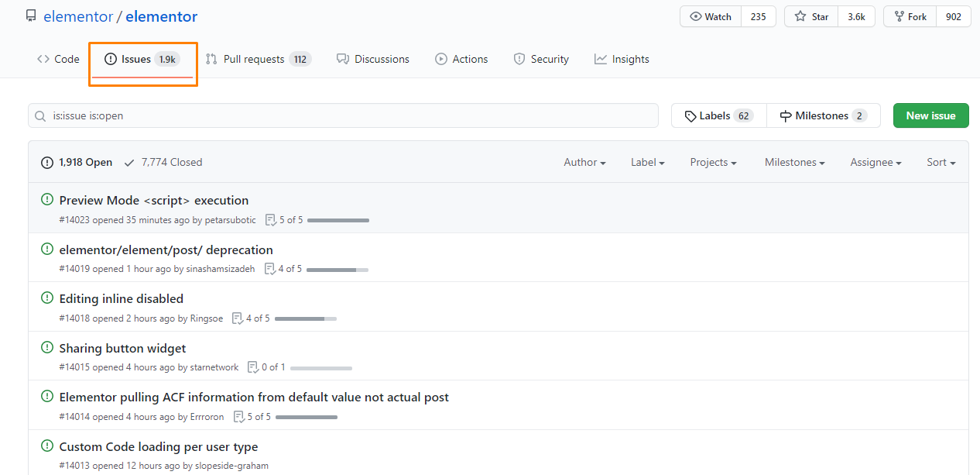
Task: Switch to the Code tab
Action: coord(58,59)
